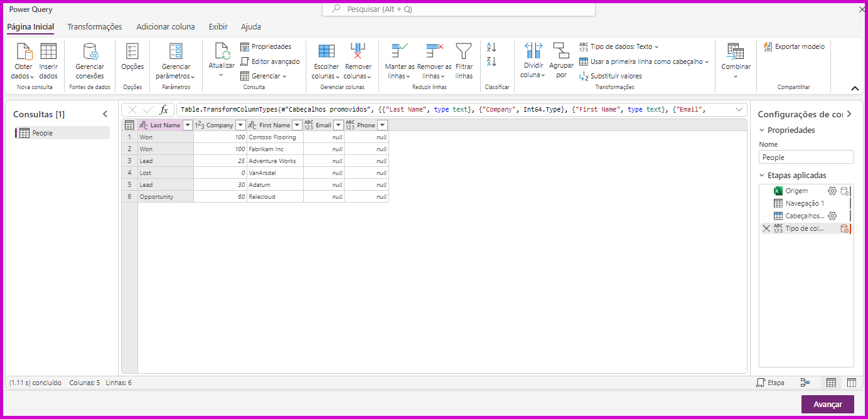868x419 pixels.
Task: Open the Adicionar coluna tab
Action: pos(166,27)
